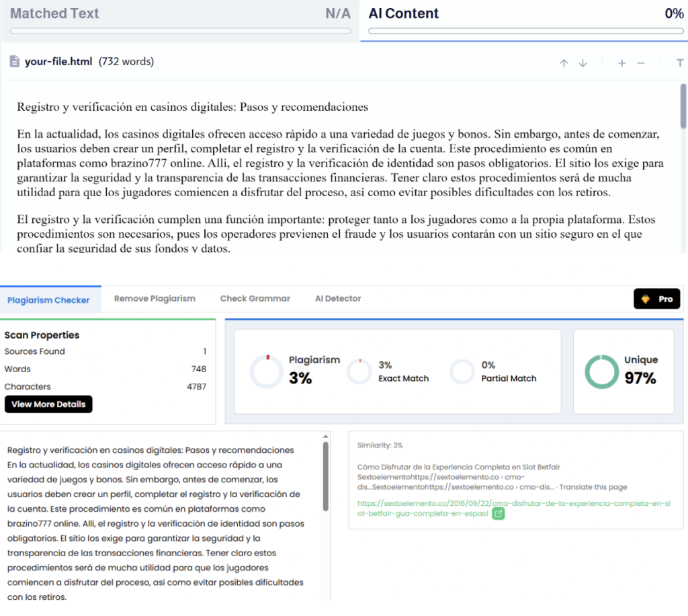Click the Pro upgrade button

[x=657, y=299]
